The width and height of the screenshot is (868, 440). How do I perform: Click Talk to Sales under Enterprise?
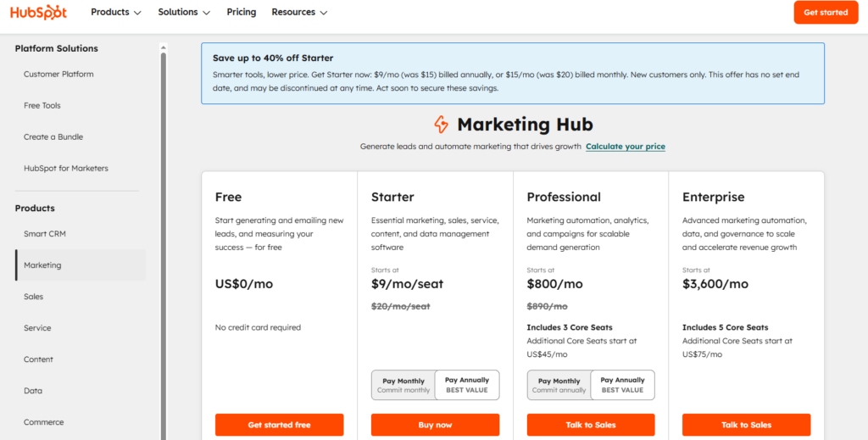(x=746, y=425)
